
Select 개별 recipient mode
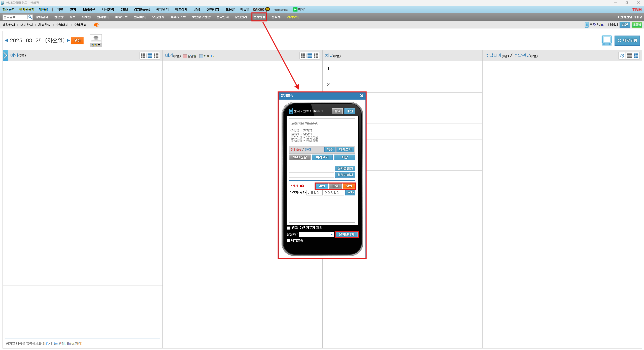point(322,186)
